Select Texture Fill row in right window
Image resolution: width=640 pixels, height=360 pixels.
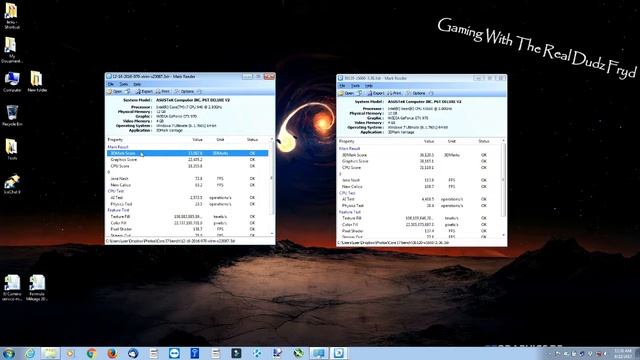419,218
